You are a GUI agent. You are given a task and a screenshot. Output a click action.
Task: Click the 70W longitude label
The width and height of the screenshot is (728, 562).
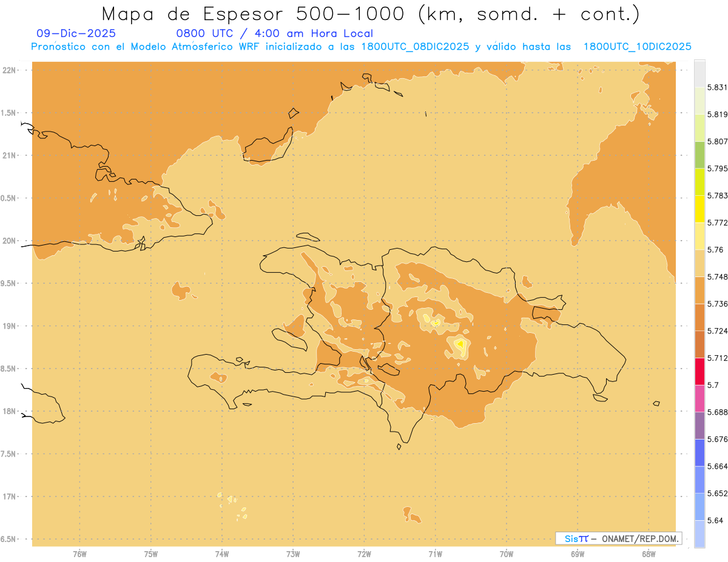pyautogui.click(x=507, y=554)
